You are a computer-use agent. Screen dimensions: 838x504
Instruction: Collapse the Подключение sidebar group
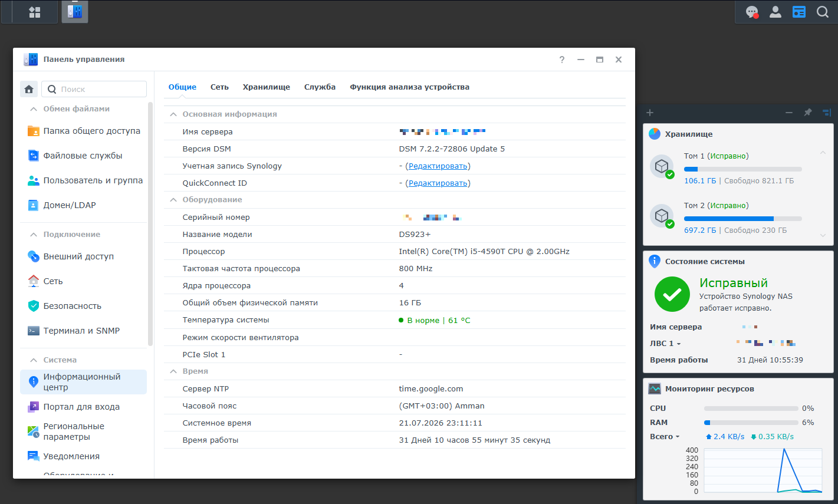click(x=34, y=235)
